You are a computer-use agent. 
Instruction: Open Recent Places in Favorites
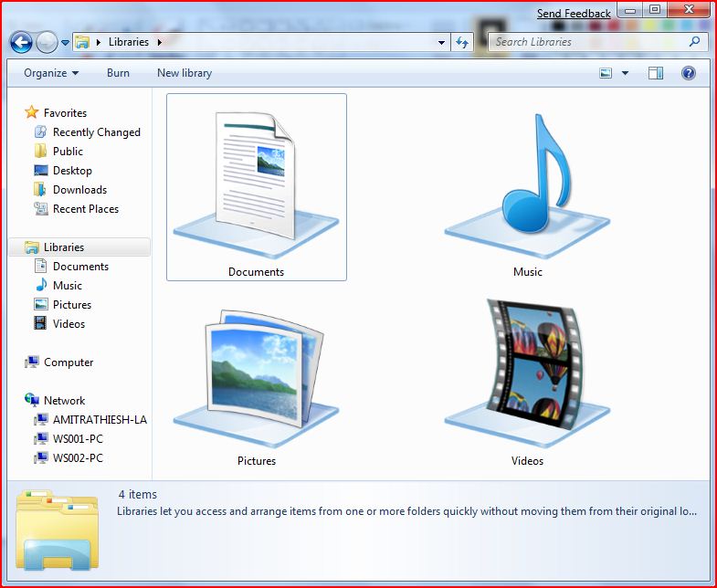86,209
